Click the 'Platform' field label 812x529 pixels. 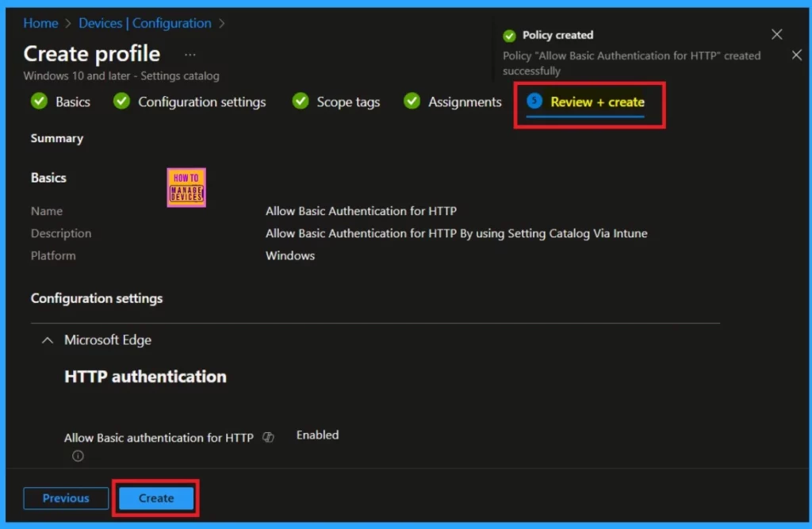coord(53,256)
